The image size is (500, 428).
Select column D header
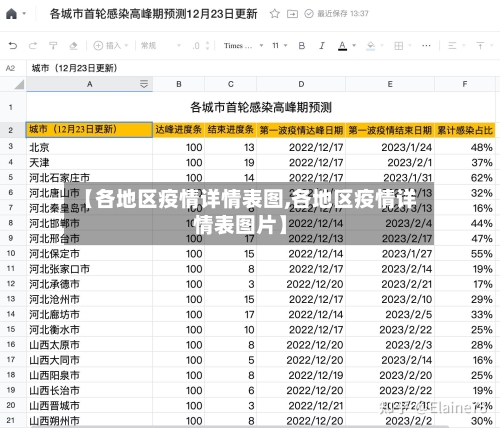(301, 84)
